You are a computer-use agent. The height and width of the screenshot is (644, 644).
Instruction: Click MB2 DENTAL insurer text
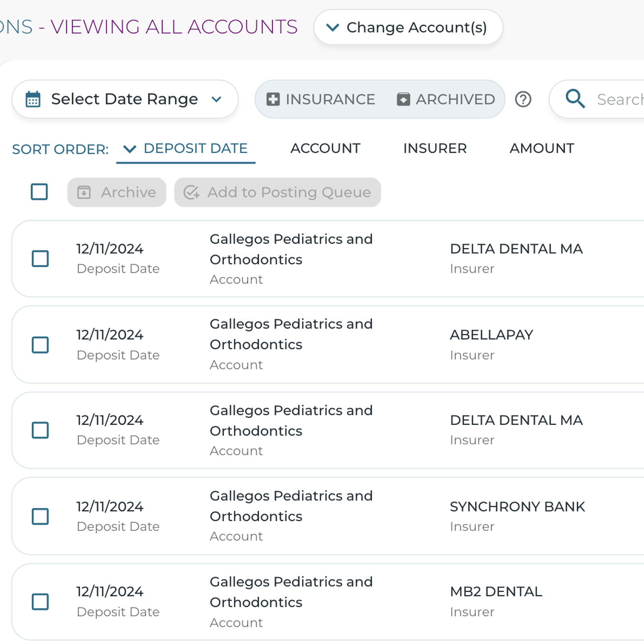(x=496, y=592)
